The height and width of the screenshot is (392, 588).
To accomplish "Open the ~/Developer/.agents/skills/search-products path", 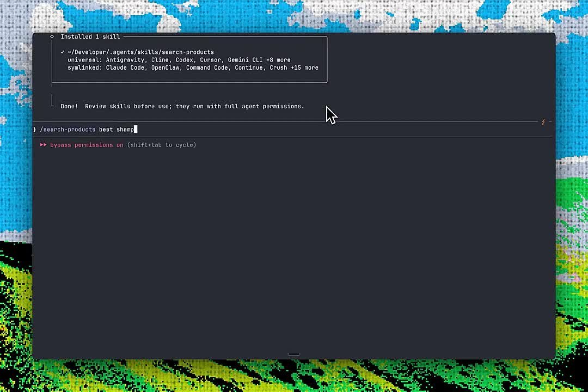I will click(140, 52).
